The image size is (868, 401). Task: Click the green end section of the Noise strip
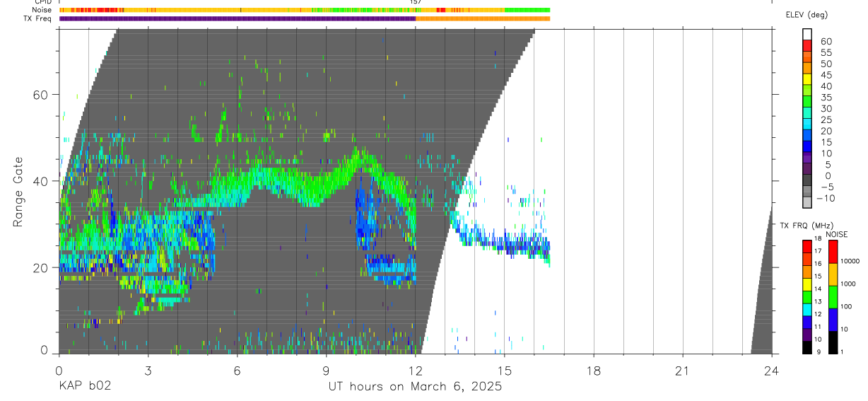click(527, 10)
